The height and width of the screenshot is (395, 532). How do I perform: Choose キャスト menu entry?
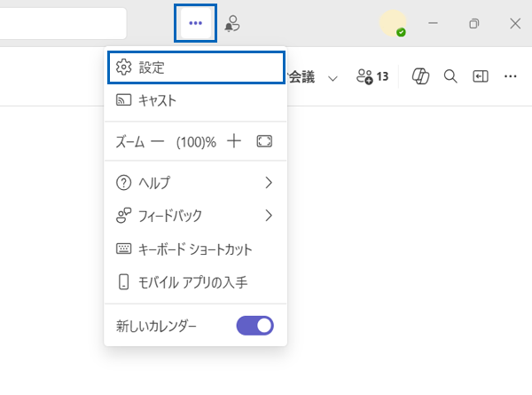pyautogui.click(x=196, y=100)
